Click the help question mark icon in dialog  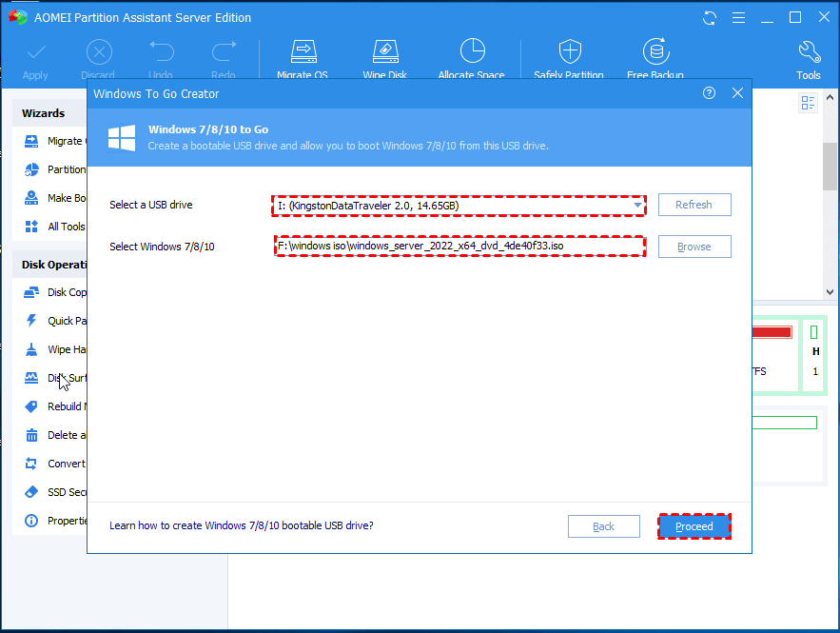[x=709, y=93]
